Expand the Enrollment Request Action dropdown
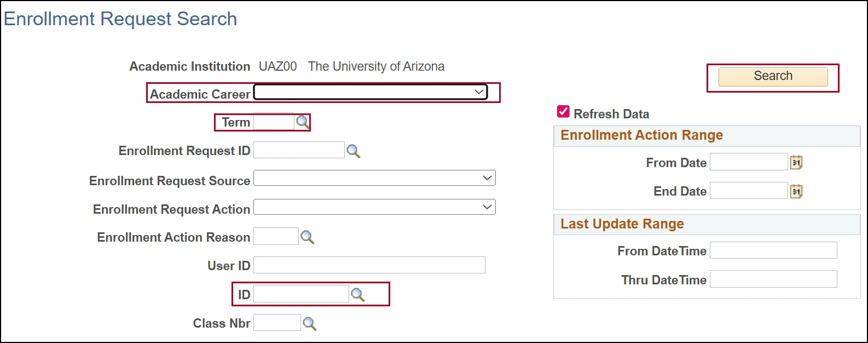Viewport: 868px width, 343px height. click(374, 207)
